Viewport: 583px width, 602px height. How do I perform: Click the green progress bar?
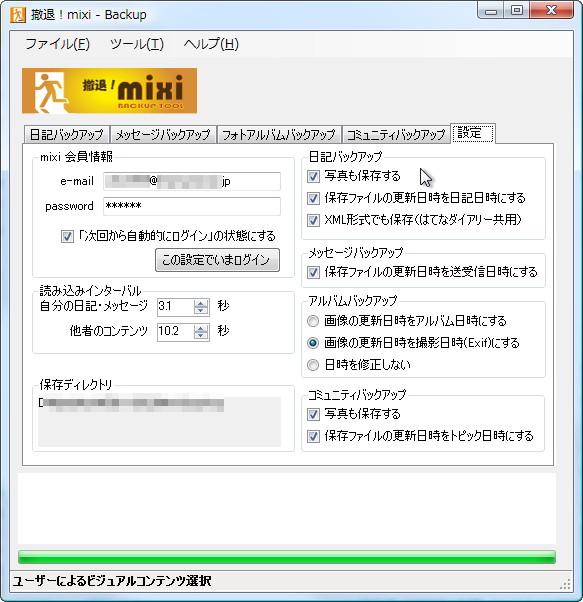287,557
